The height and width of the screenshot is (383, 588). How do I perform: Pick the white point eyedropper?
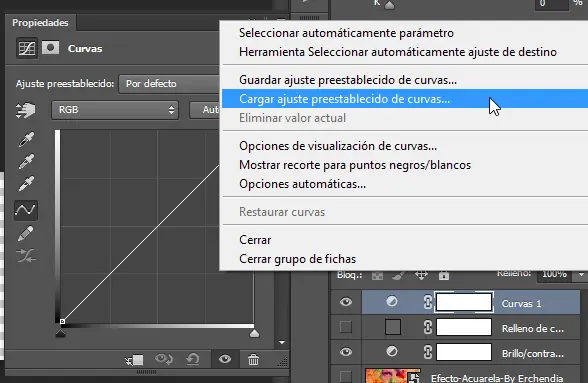tap(26, 183)
